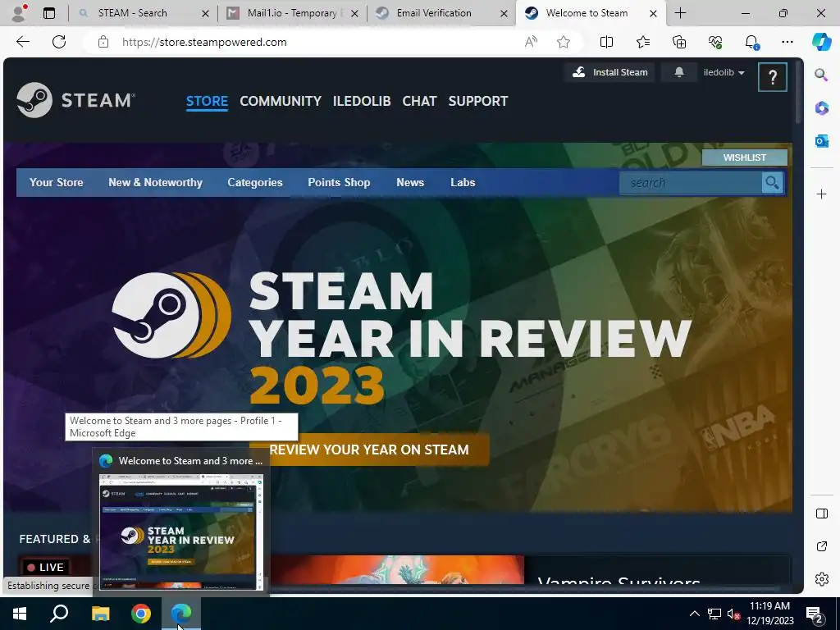This screenshot has width=840, height=630.
Task: Open muted volume icon in tray
Action: pyautogui.click(x=733, y=614)
